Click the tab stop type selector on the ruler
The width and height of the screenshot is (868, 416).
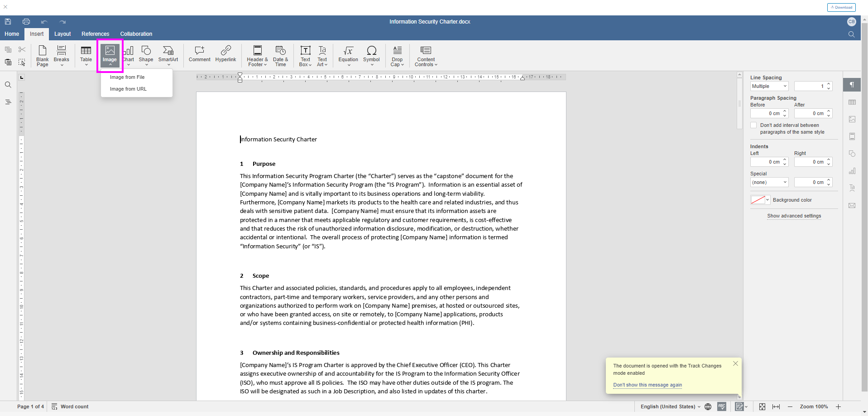[x=21, y=77]
